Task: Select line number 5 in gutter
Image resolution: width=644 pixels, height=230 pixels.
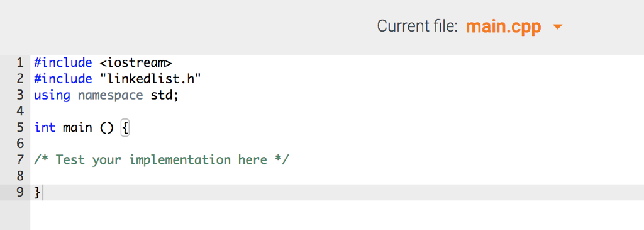Action: [21, 127]
